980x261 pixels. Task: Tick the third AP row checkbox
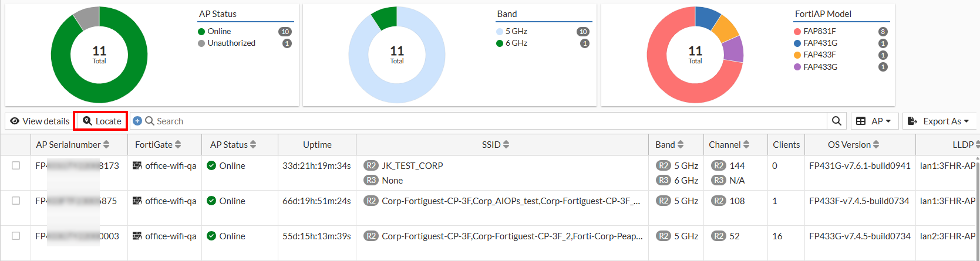point(16,236)
